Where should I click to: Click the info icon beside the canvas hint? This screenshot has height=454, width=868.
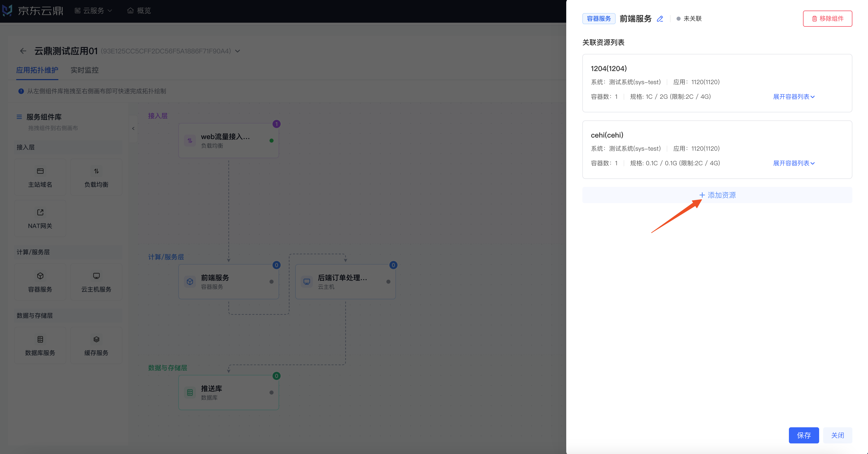tap(21, 91)
